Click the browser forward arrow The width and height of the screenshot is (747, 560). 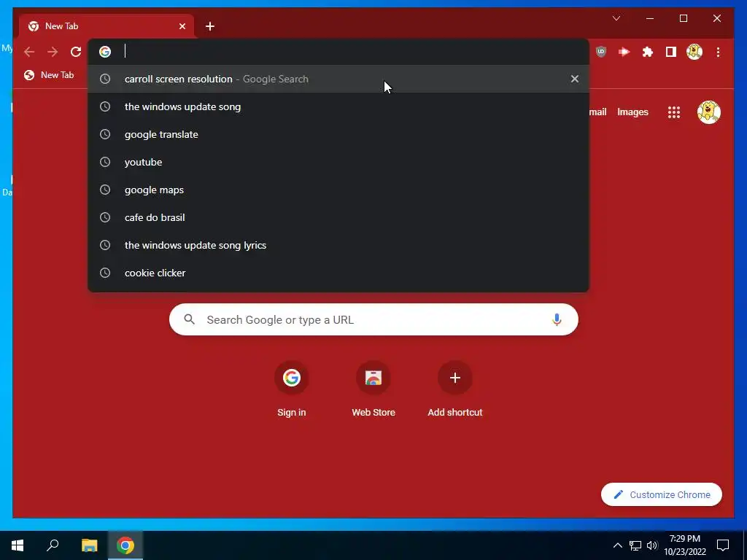[x=53, y=52]
